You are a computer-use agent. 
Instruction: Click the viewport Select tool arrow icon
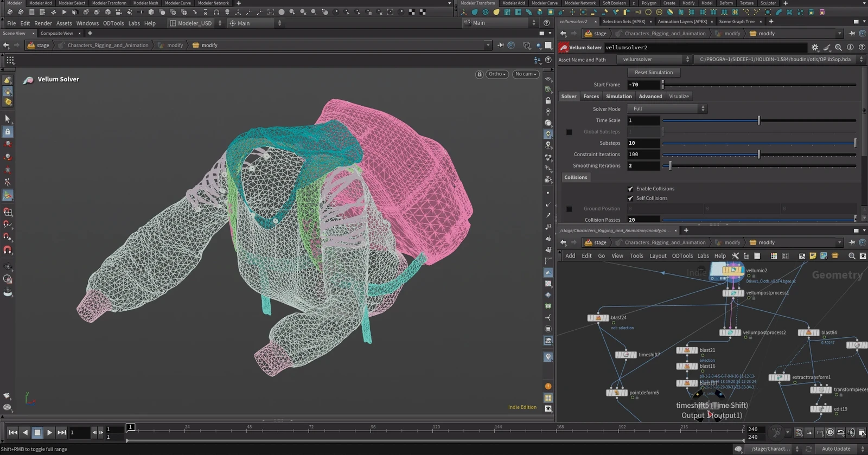coord(8,118)
